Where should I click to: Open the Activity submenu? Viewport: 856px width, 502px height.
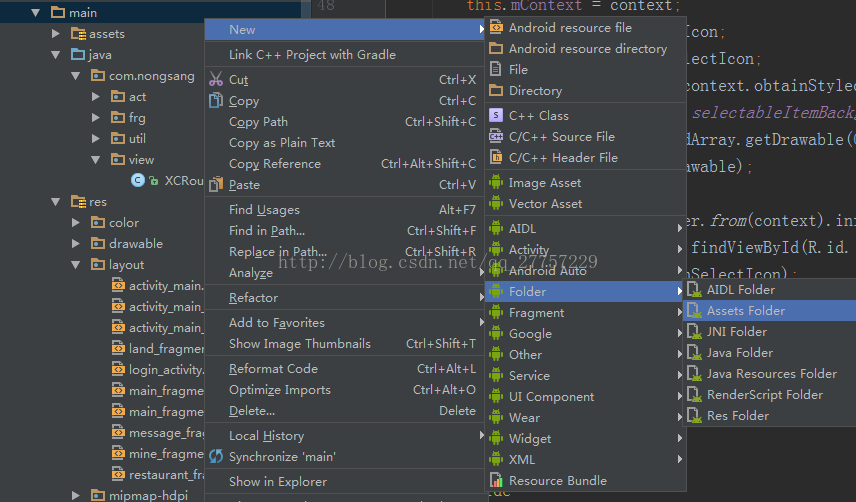tap(585, 249)
